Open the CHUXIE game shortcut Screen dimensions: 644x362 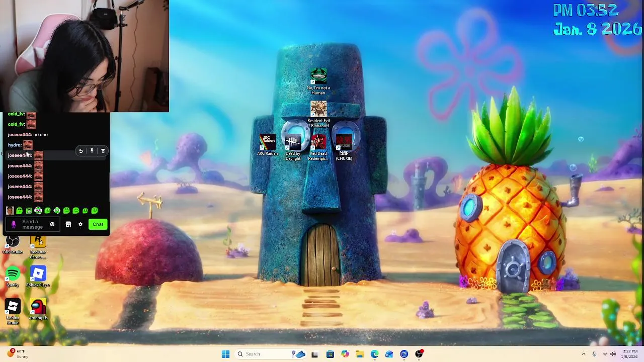click(344, 147)
